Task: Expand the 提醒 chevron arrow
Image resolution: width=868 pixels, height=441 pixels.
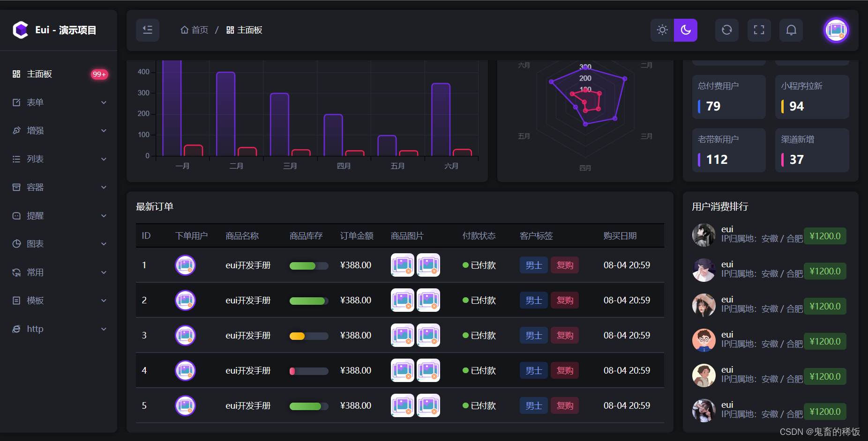Action: pos(104,216)
